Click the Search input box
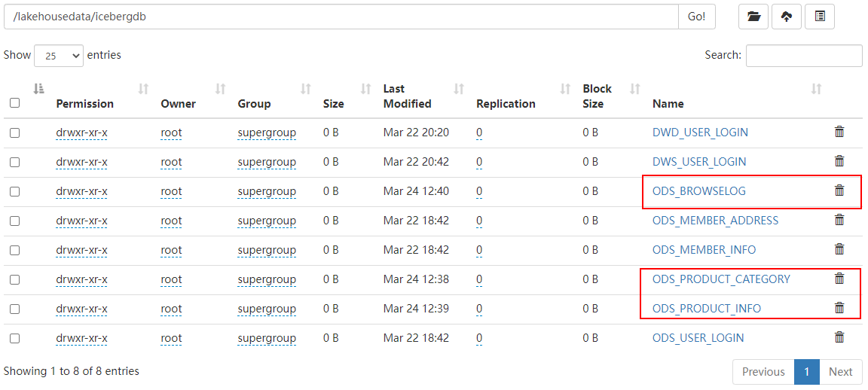The image size is (868, 390). click(804, 56)
